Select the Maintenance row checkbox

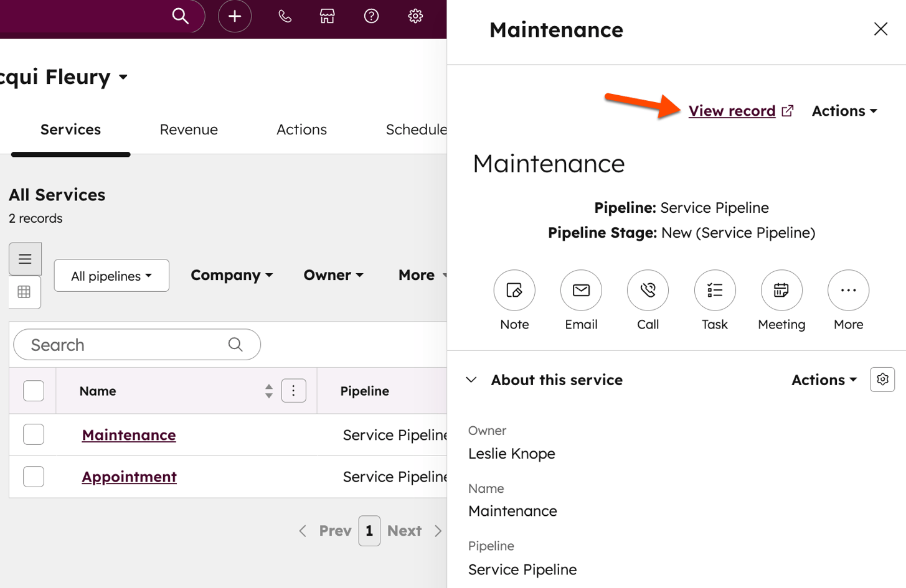[33, 434]
